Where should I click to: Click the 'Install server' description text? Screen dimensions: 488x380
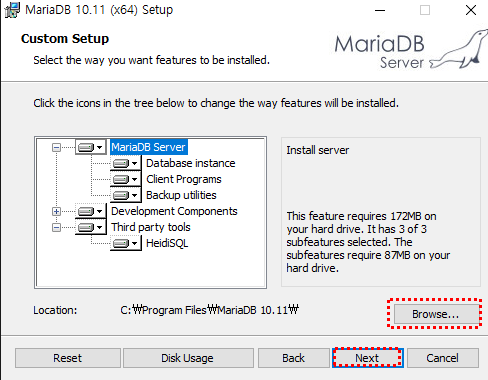point(318,150)
